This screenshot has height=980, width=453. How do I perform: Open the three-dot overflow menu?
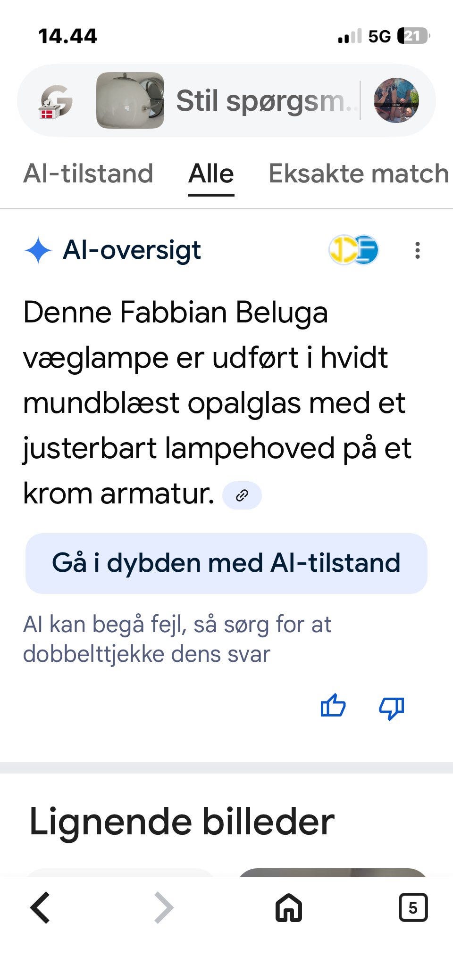pos(417,250)
